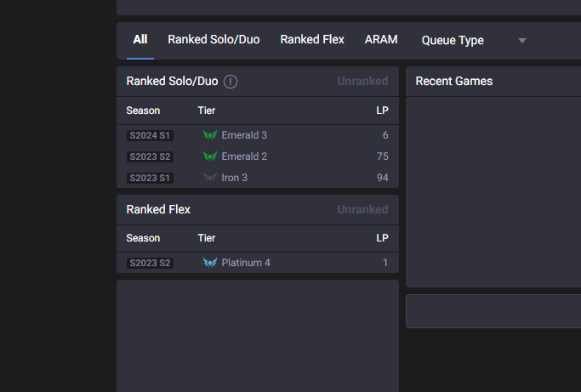Screen dimensions: 581x392
Task: Select the ARAM tab
Action: click(x=381, y=40)
